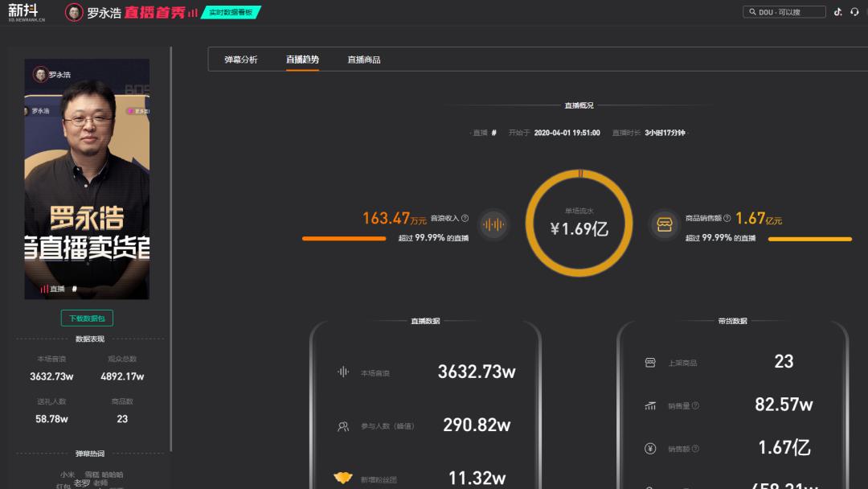Focus the DOU search box
The width and height of the screenshot is (868, 489).
tap(784, 11)
